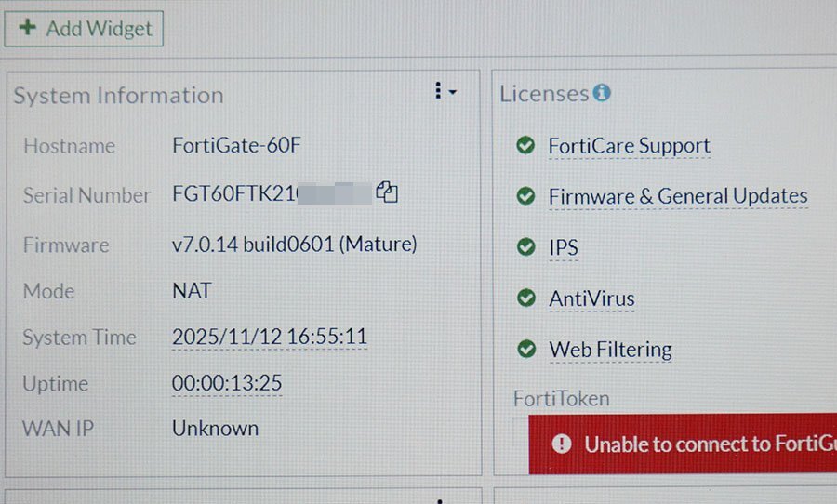
Task: Click the FortiCare Support green check icon
Action: (525, 145)
